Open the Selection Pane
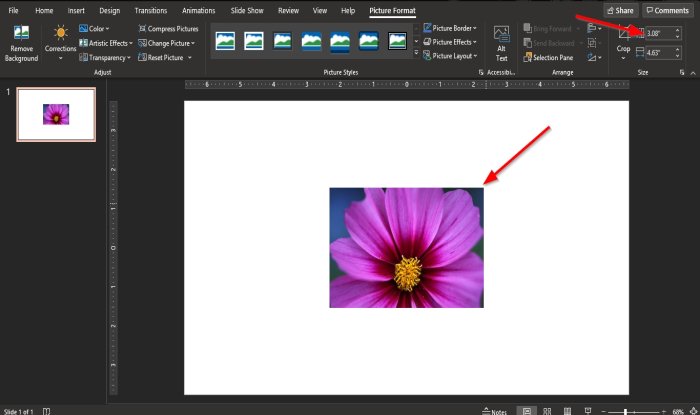 click(x=547, y=58)
